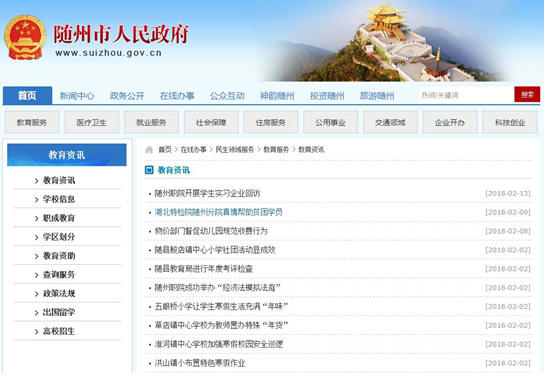Open 教育资助 in the sidebar list
This screenshot has width=544, height=380.
pyautogui.click(x=59, y=256)
